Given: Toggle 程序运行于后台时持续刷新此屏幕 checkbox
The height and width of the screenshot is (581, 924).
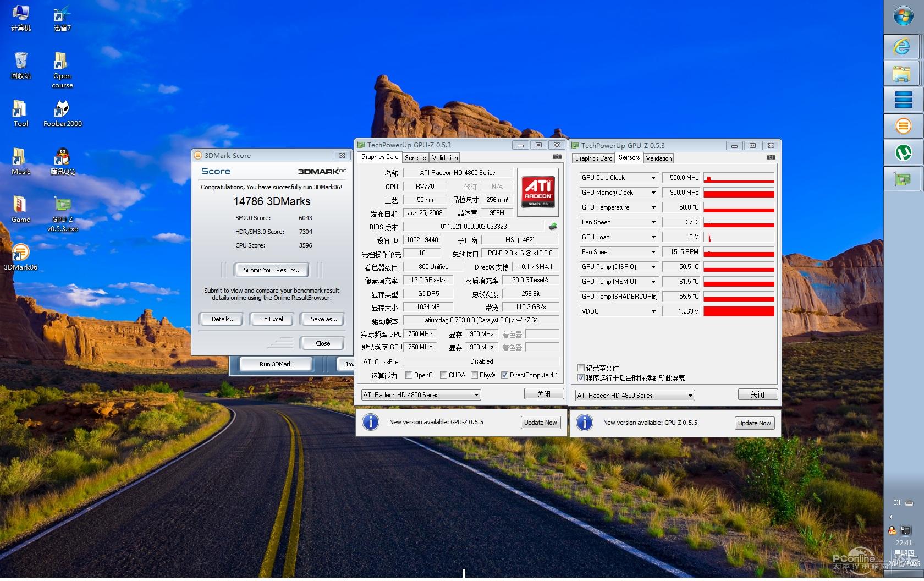Looking at the screenshot, I should 581,378.
